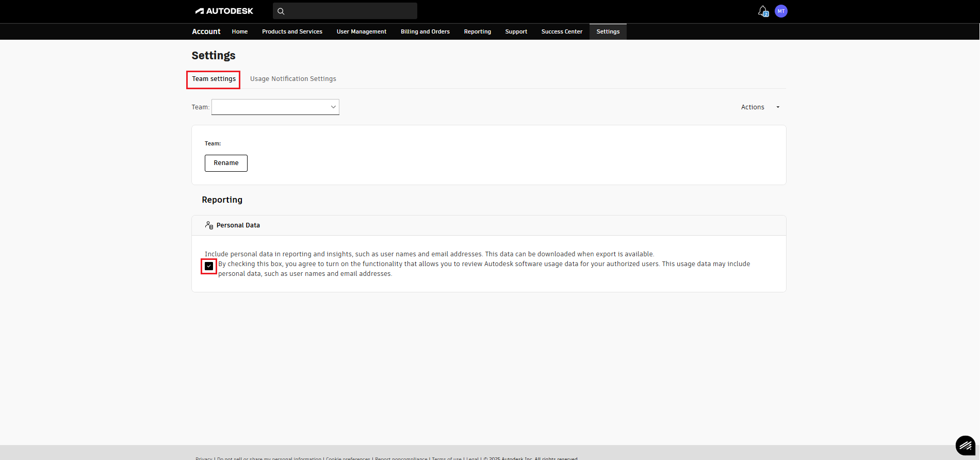
Task: Select Reporting in the top navigation
Action: pyautogui.click(x=477, y=31)
